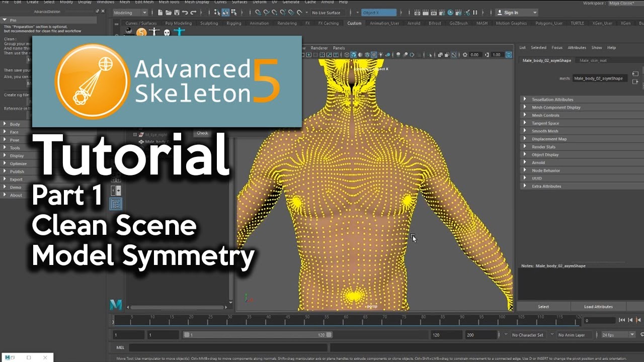Click the Select button in Attribute Editor
This screenshot has height=362, width=644.
543,307
